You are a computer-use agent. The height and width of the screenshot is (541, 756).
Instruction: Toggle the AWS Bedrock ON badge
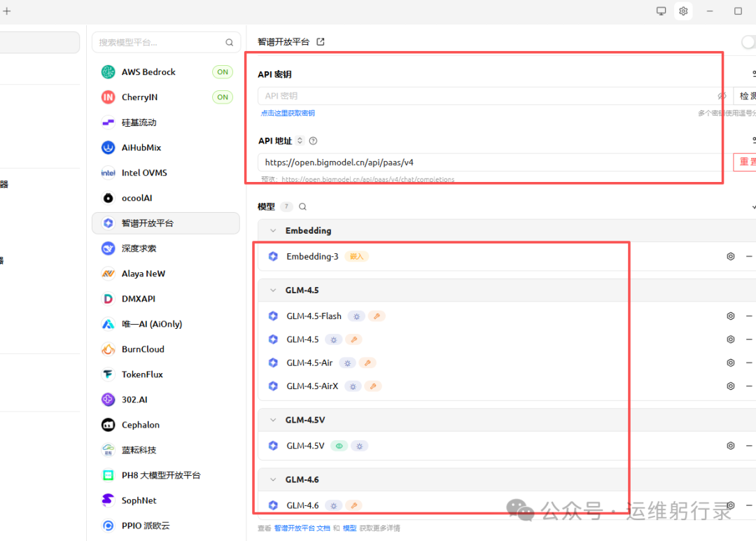tap(223, 72)
